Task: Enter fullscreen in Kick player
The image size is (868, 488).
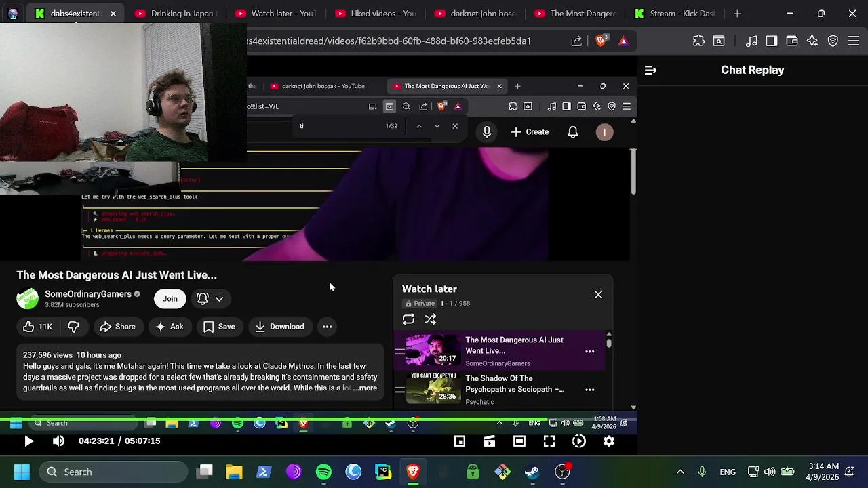Action: pos(549,441)
